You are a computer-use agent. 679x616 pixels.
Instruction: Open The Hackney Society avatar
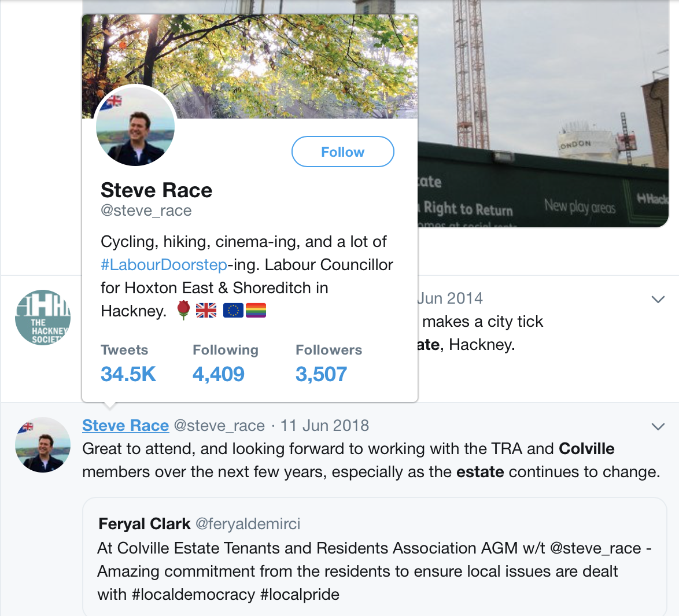pos(43,317)
